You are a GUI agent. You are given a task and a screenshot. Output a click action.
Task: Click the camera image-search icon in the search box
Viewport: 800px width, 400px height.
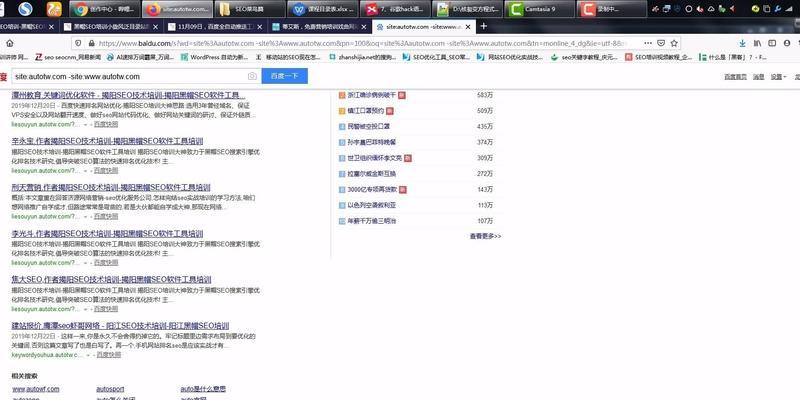pyautogui.click(x=252, y=77)
